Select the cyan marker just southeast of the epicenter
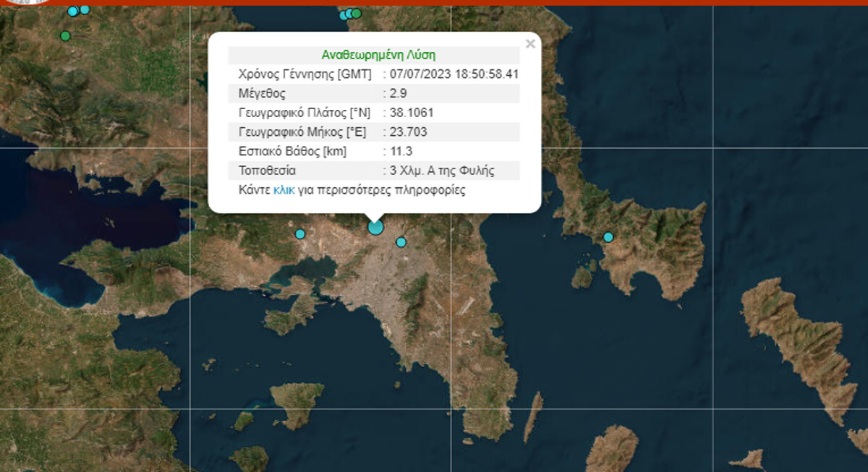The image size is (868, 472). coord(401,242)
